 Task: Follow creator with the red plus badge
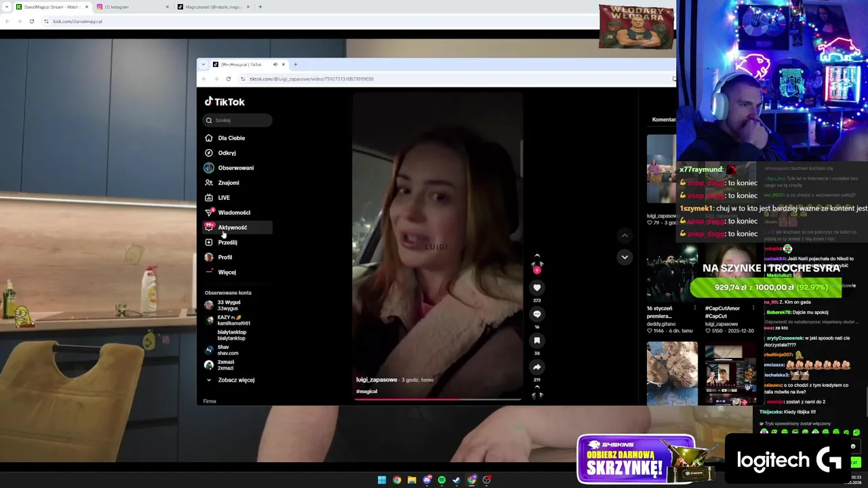pos(536,270)
